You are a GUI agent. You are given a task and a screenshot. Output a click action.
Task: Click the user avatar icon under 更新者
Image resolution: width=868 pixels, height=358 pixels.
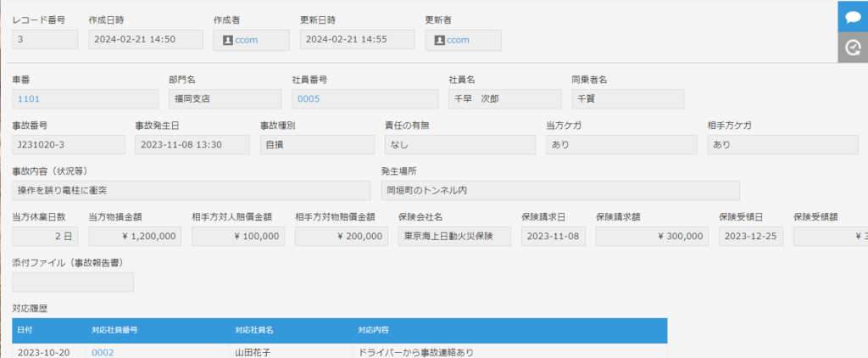pyautogui.click(x=439, y=40)
